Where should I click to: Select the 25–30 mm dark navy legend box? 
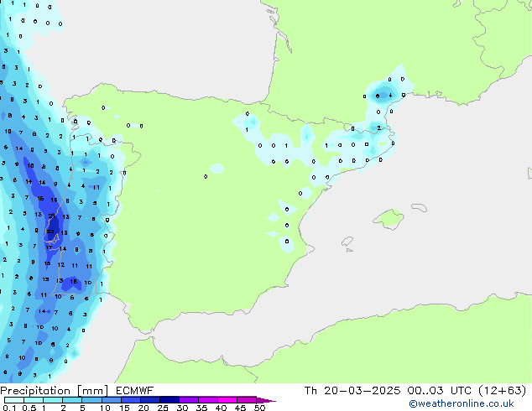[169, 400]
